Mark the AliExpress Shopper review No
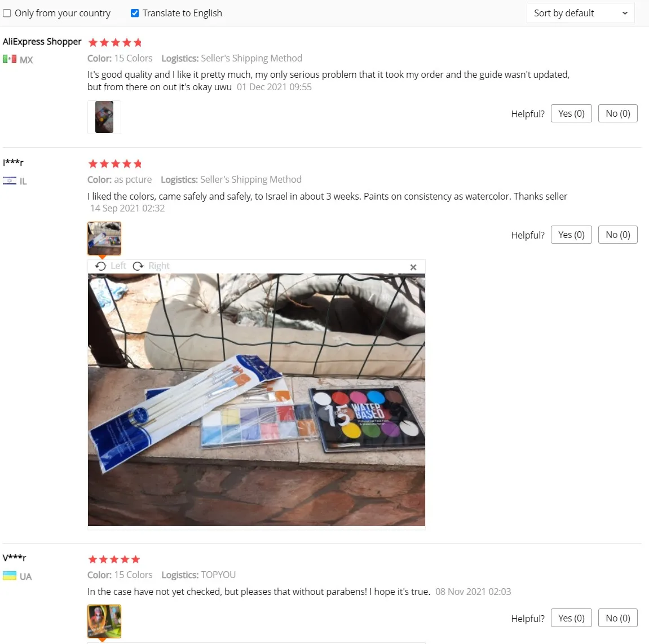This screenshot has height=644, width=649. pos(617,113)
